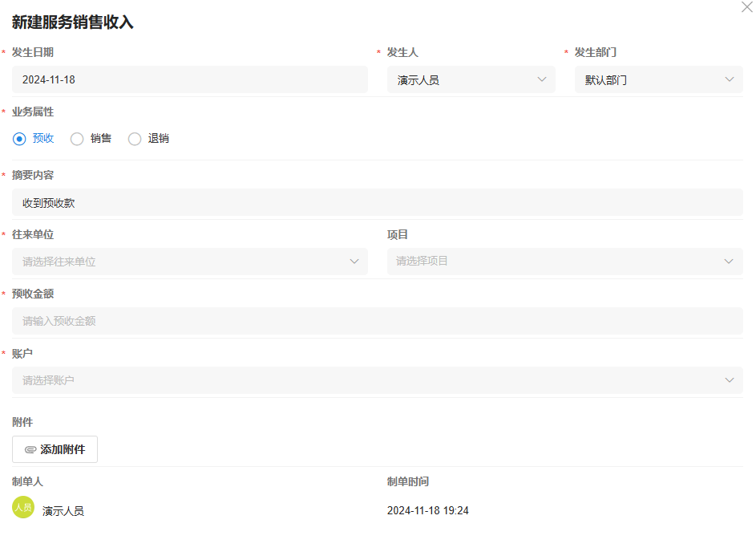The width and height of the screenshot is (756, 552).
Task: Select the 预收 radio button
Action: click(x=20, y=139)
